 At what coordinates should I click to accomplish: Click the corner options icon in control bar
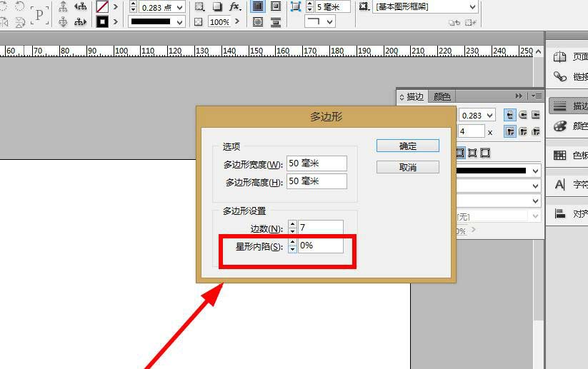coord(296,6)
